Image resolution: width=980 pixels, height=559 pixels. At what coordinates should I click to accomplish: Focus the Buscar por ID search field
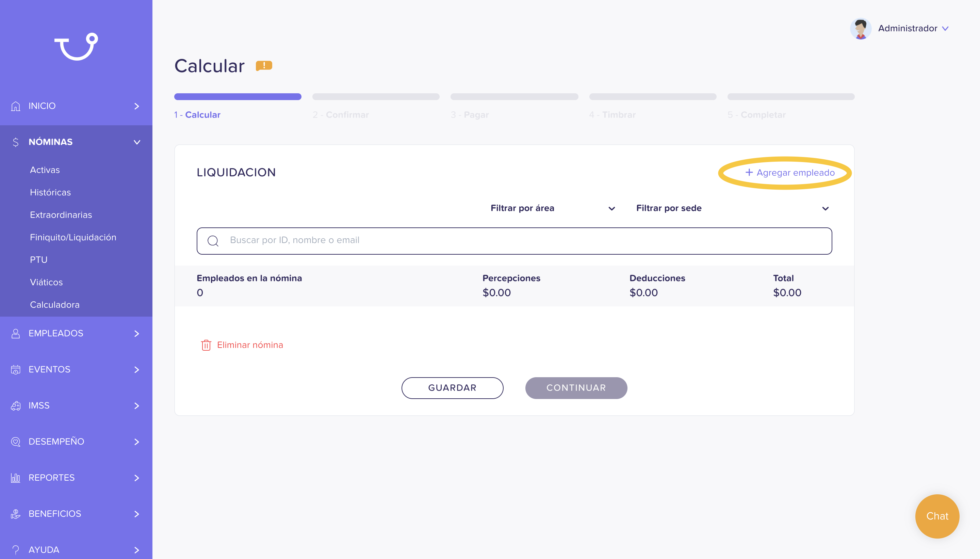tap(514, 241)
